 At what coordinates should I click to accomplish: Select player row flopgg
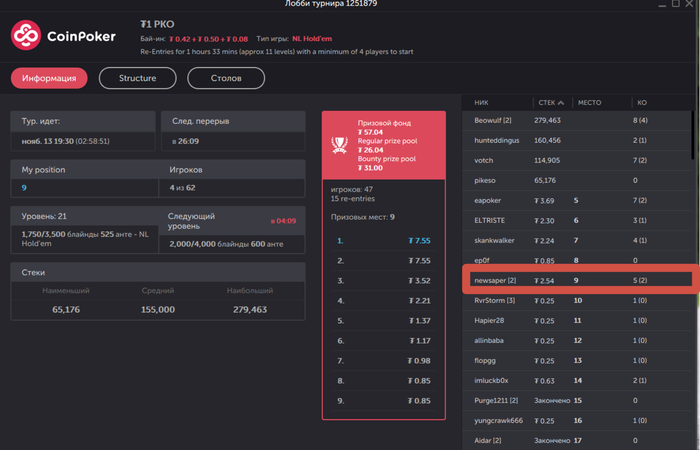pos(577,361)
